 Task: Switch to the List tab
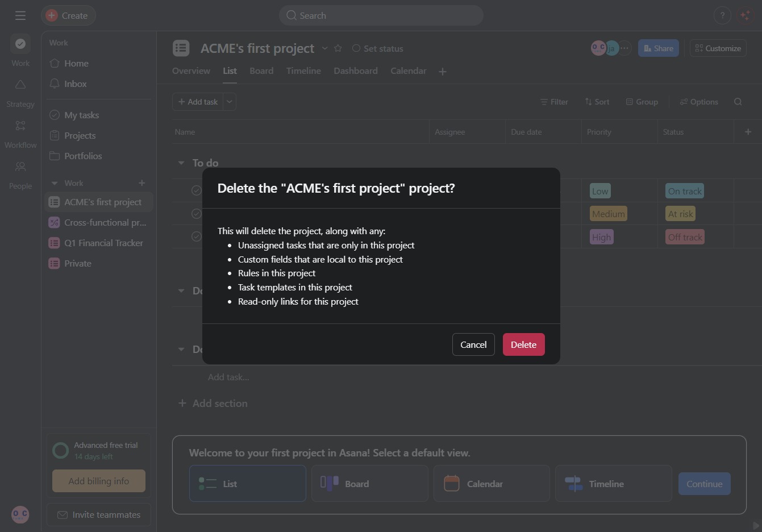point(230,71)
